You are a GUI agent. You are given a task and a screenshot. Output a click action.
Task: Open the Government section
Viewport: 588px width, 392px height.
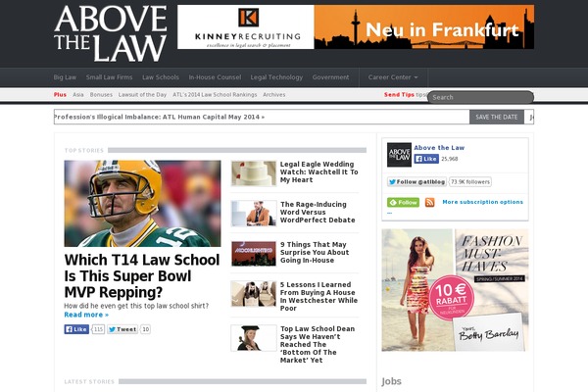(x=331, y=77)
